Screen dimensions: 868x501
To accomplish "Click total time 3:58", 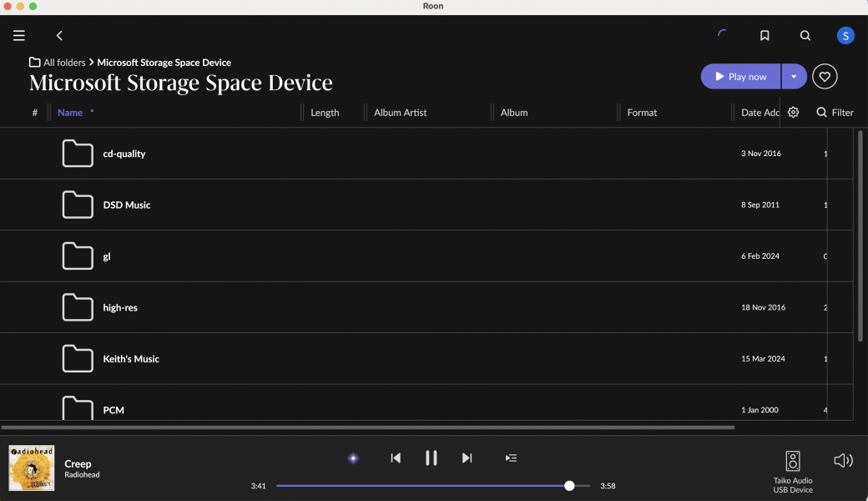I will click(608, 486).
